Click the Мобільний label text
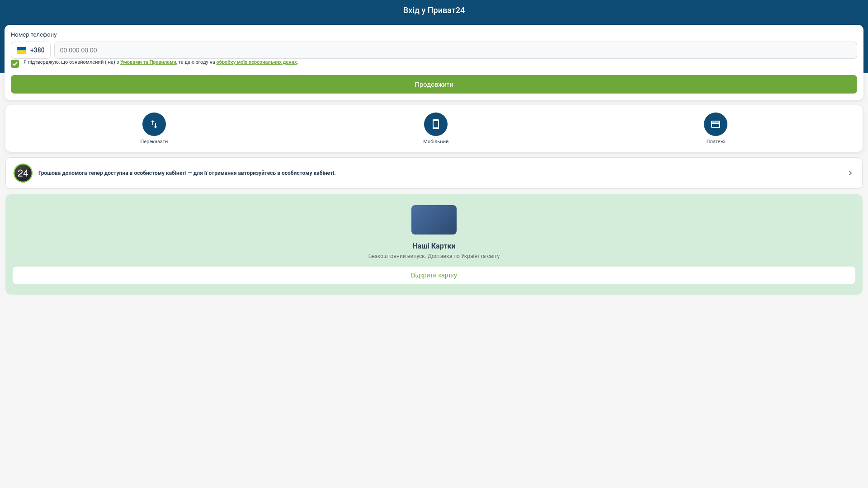Screen dimensions: 868x488 [x=436, y=142]
